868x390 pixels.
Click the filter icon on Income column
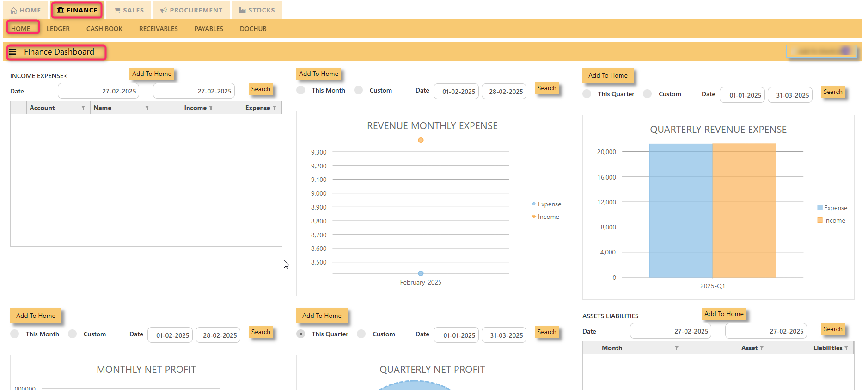click(211, 108)
